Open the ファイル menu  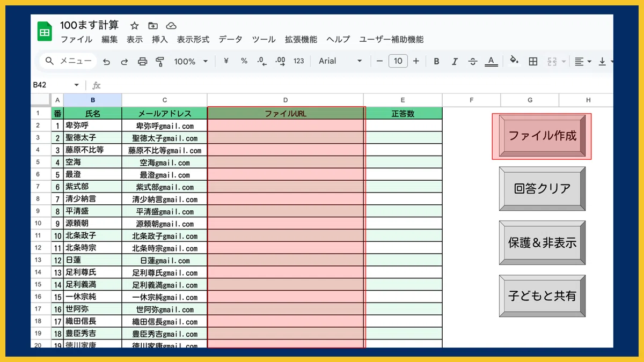[x=76, y=39]
